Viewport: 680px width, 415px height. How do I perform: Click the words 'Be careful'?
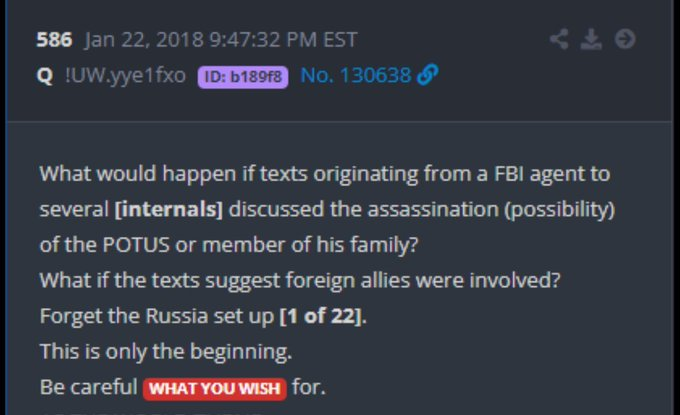88,387
